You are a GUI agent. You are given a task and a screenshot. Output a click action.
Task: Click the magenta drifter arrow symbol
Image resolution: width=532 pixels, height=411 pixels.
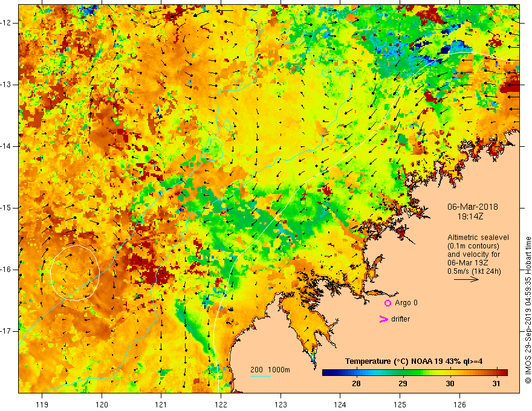point(384,319)
